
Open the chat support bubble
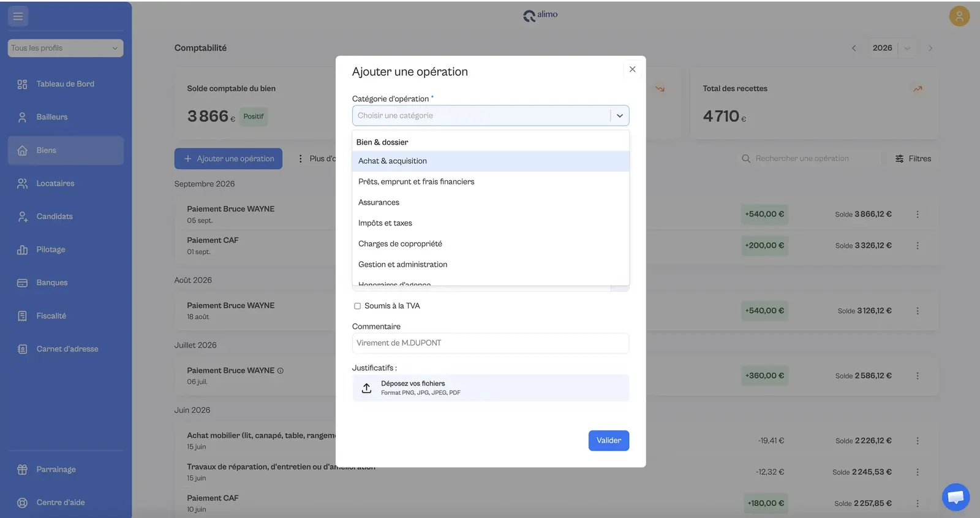pos(956,497)
